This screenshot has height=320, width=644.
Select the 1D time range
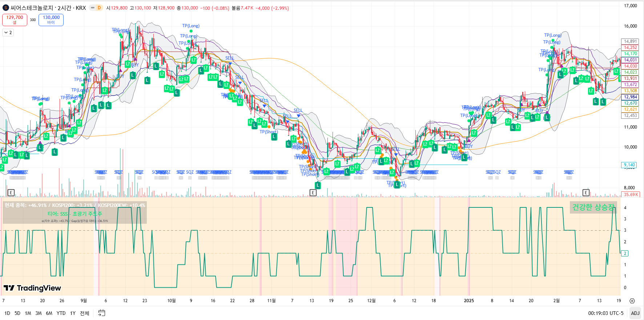tap(7, 313)
